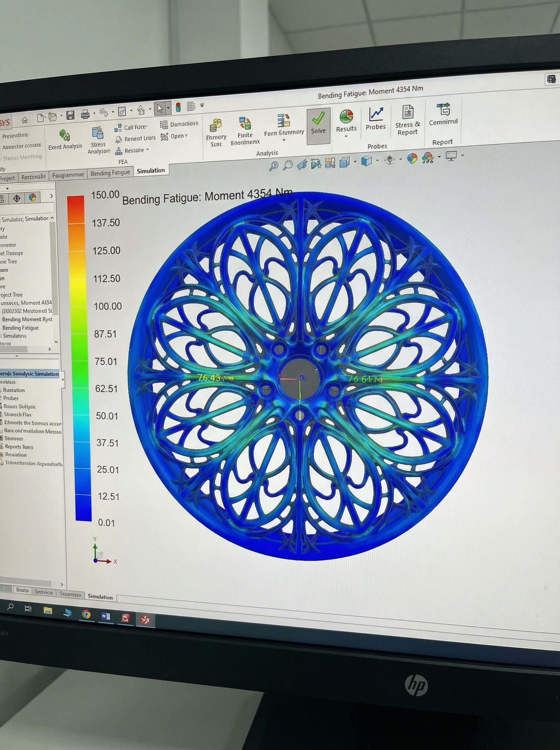Click the red top of the color legend

[x=75, y=204]
